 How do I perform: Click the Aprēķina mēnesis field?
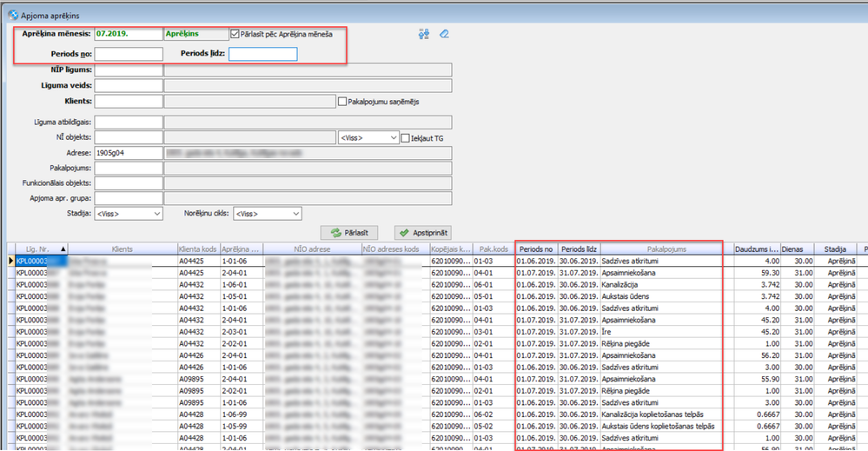[x=129, y=34]
